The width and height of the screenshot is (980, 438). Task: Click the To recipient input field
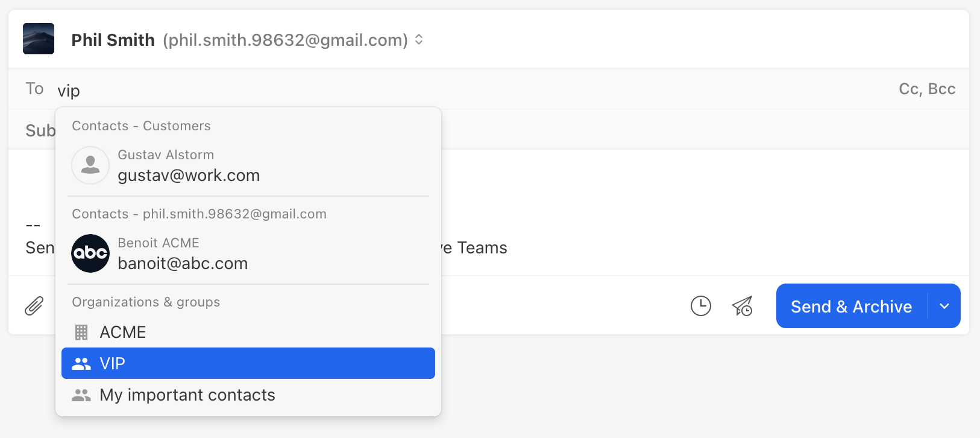pos(181,89)
